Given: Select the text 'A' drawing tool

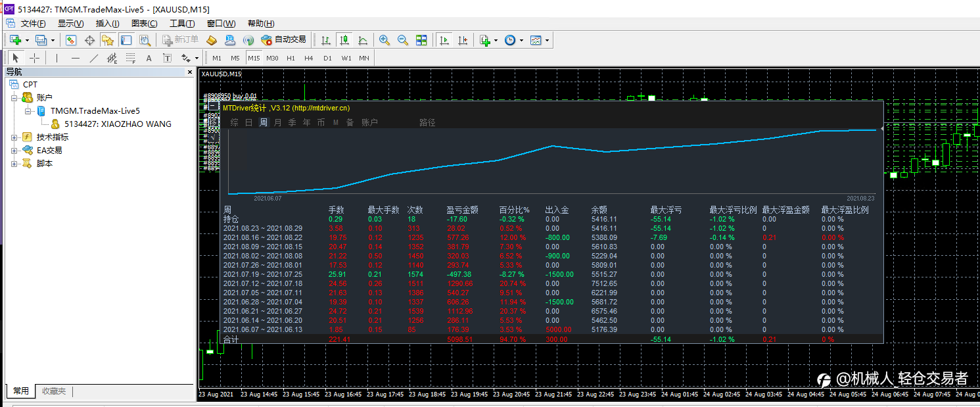Looking at the screenshot, I should click(x=149, y=58).
